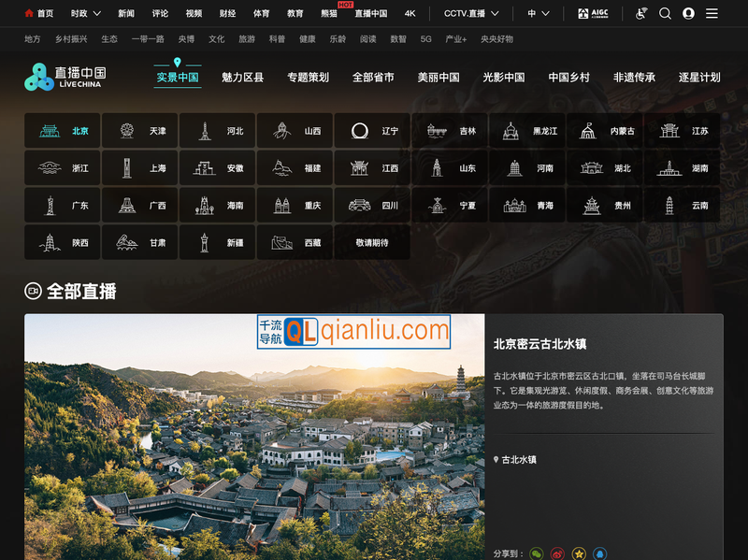Share via the WeChat icon
This screenshot has width=748, height=560.
point(536,553)
